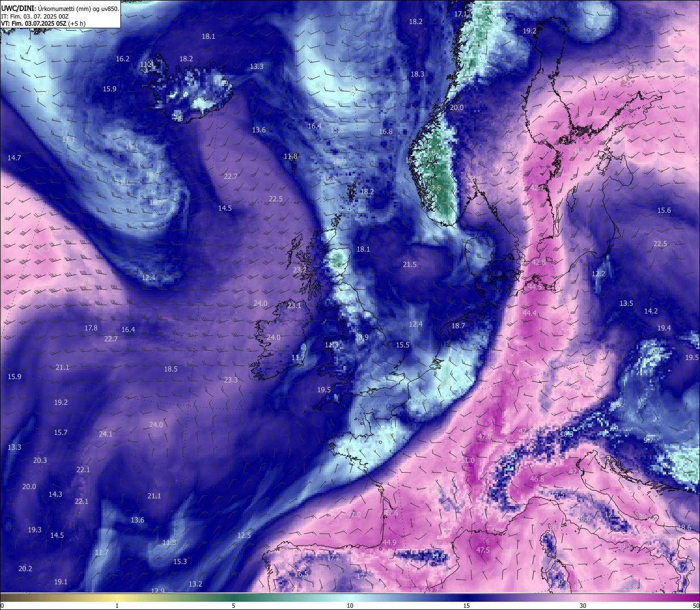Click the 17.1 value label
This screenshot has width=700, height=610.
click(x=461, y=14)
